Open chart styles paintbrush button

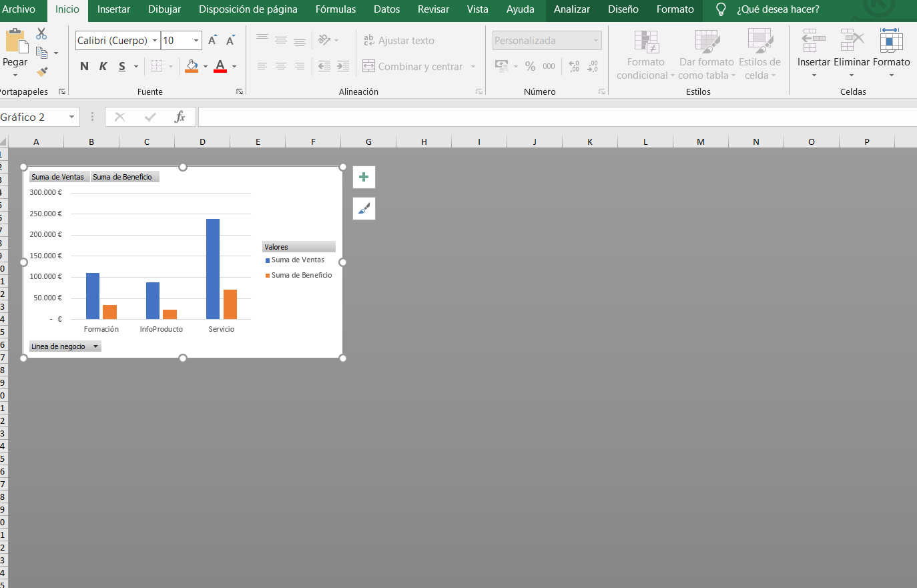point(364,208)
